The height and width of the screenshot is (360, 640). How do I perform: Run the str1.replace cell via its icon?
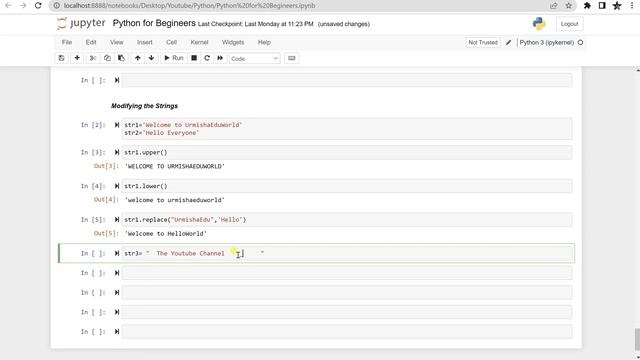pos(117,220)
